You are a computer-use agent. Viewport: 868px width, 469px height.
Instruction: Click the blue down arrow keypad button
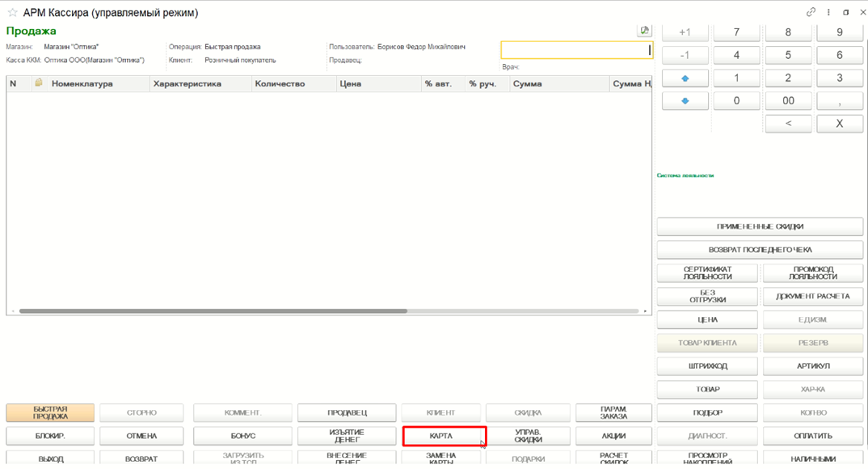(x=685, y=101)
